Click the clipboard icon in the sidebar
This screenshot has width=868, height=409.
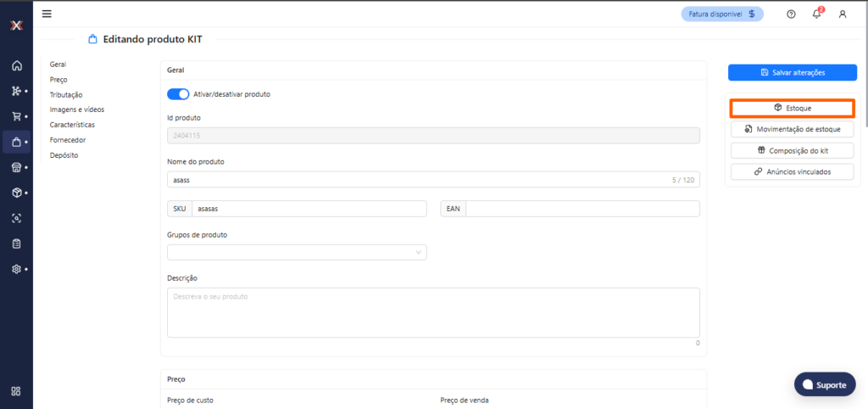coord(16,244)
